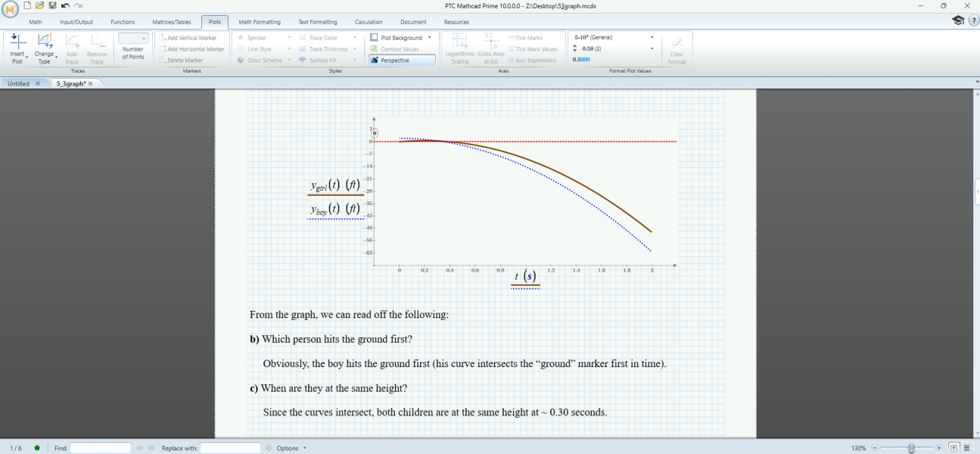Clear plot value formatting
Viewport: 980px width, 454px height.
pos(677,49)
